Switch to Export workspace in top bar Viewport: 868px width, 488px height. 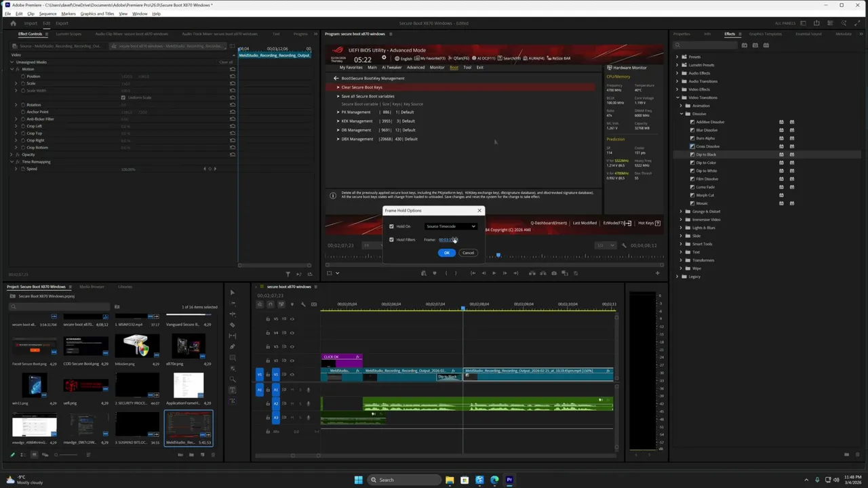click(x=62, y=23)
